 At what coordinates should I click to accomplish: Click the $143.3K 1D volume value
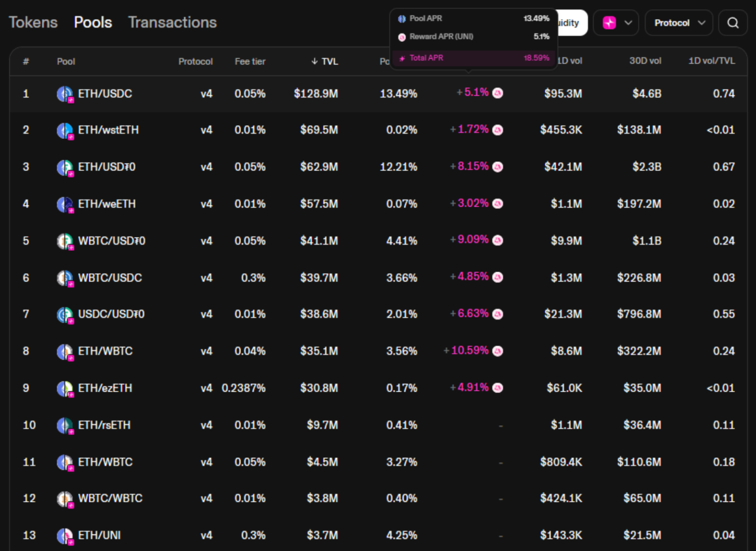561,535
